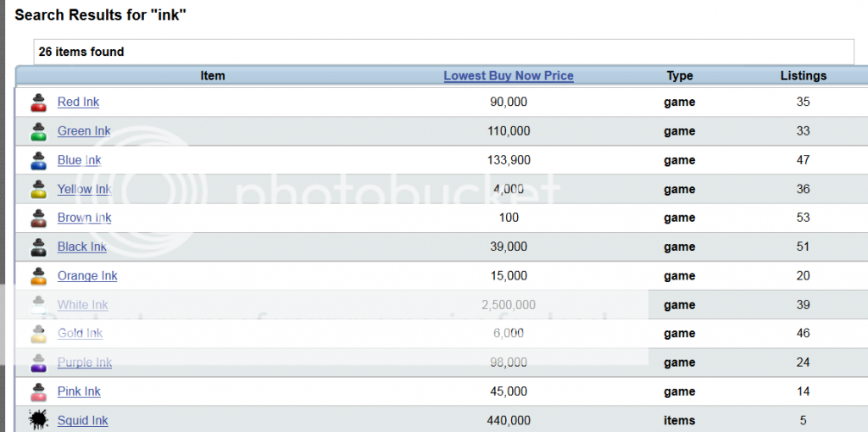Click the Brown Ink bottle icon

pos(38,218)
